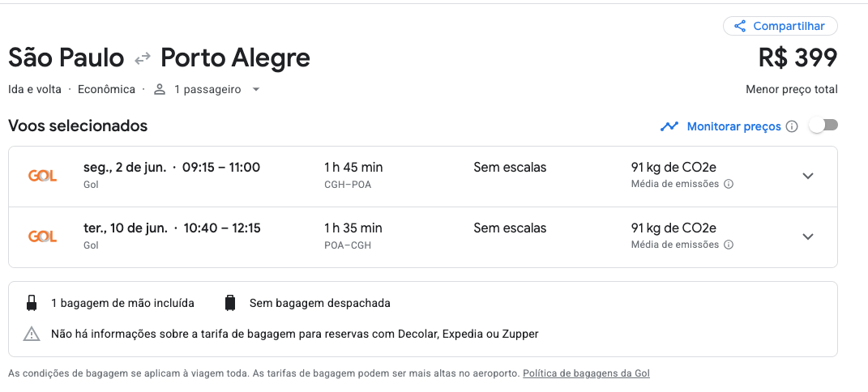Click the Compartilhar button

pyautogui.click(x=780, y=26)
